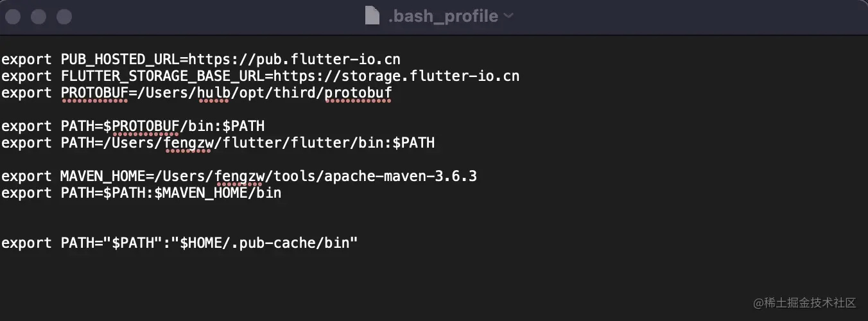Click the .bash_profile window title

[443, 16]
